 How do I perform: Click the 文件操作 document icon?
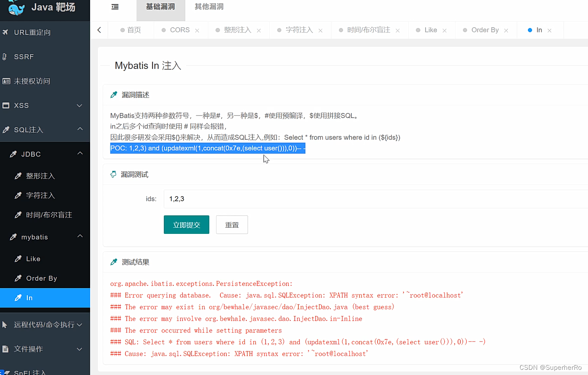5,349
